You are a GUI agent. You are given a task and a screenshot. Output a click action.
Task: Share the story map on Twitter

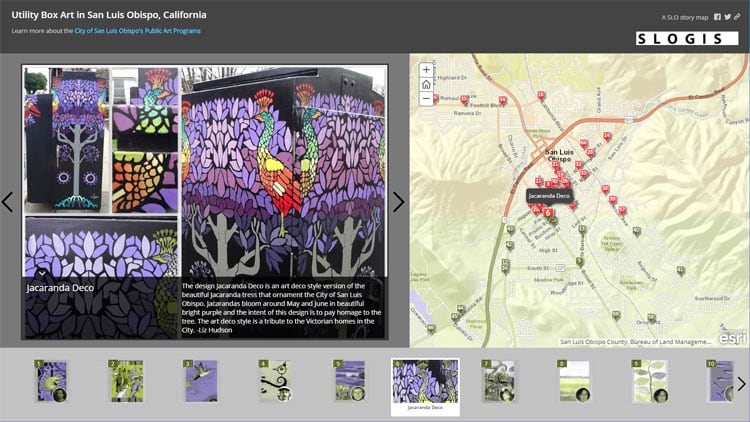pyautogui.click(x=727, y=17)
